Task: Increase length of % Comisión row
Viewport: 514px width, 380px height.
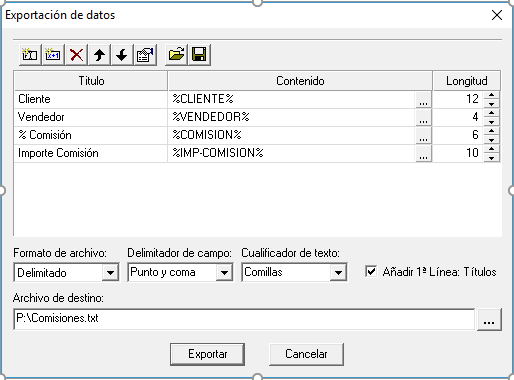Action: (x=491, y=131)
